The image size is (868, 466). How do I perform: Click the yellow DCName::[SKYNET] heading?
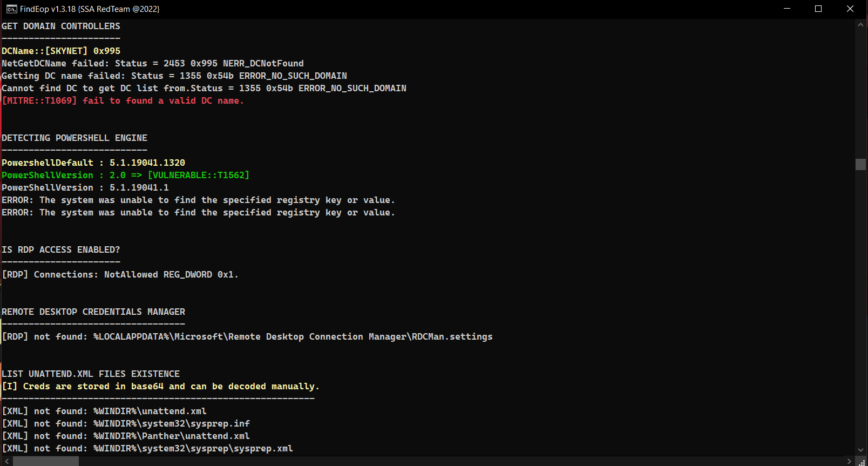pyautogui.click(x=61, y=50)
